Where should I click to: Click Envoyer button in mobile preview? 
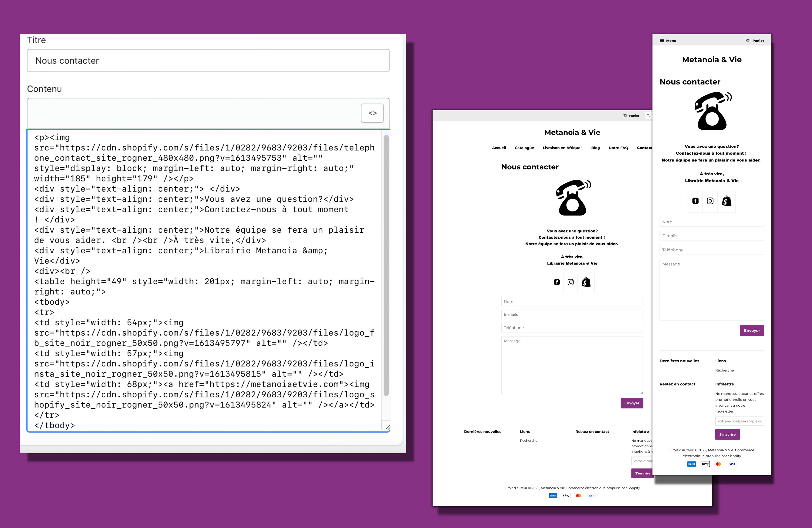click(752, 330)
